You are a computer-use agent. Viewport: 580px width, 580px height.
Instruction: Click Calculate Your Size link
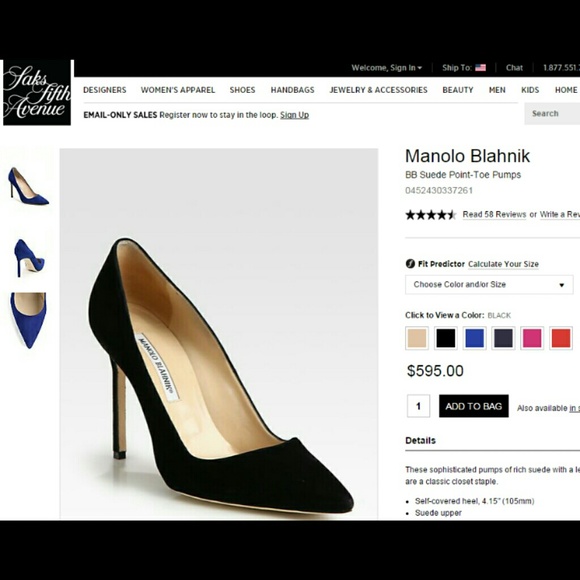[503, 264]
